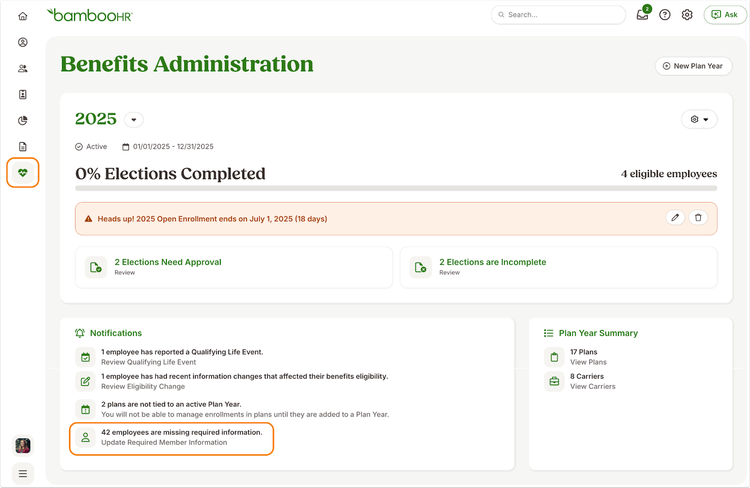Open the Files document icon
This screenshot has height=488, width=750.
point(22,146)
